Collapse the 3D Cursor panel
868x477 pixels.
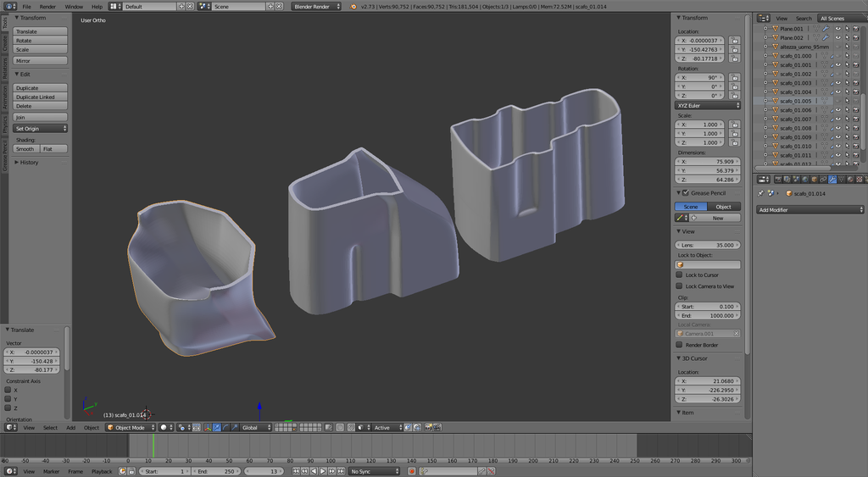[x=694, y=358]
